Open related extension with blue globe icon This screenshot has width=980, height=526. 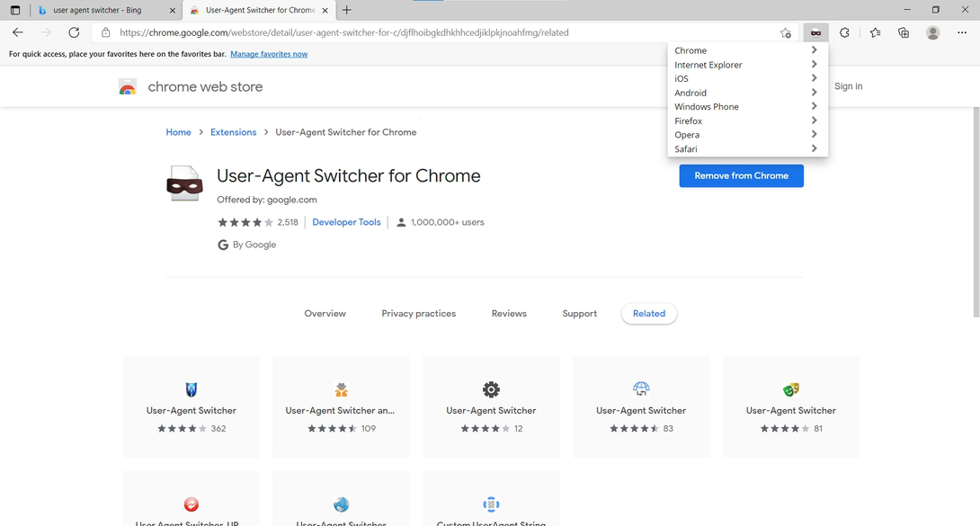coord(342,504)
